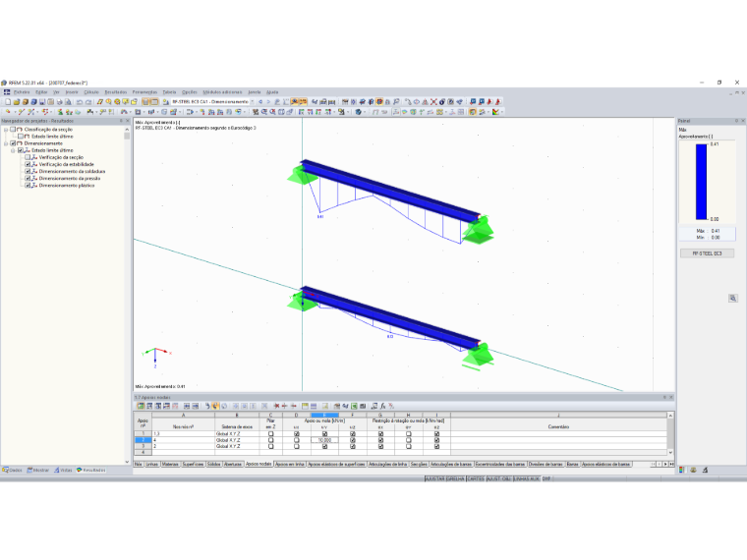Click the pin icon of Painel
The width and height of the screenshot is (747, 560).
[x=736, y=121]
